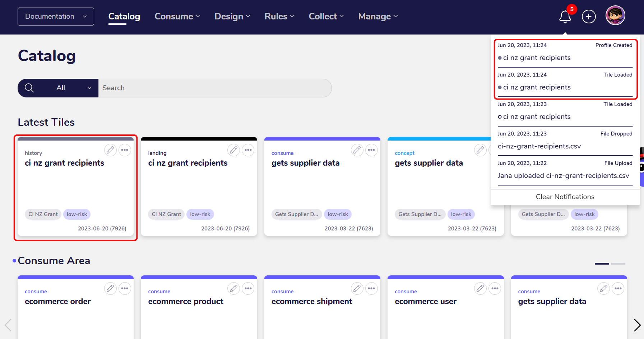Edit the ecommerce order tile

110,288
